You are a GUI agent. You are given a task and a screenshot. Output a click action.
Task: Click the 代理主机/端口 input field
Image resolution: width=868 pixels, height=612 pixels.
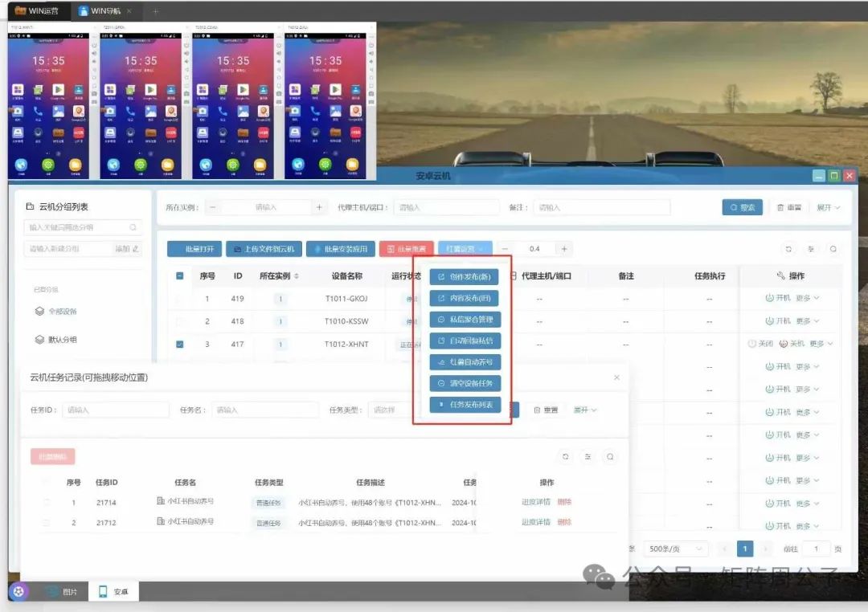(446, 207)
